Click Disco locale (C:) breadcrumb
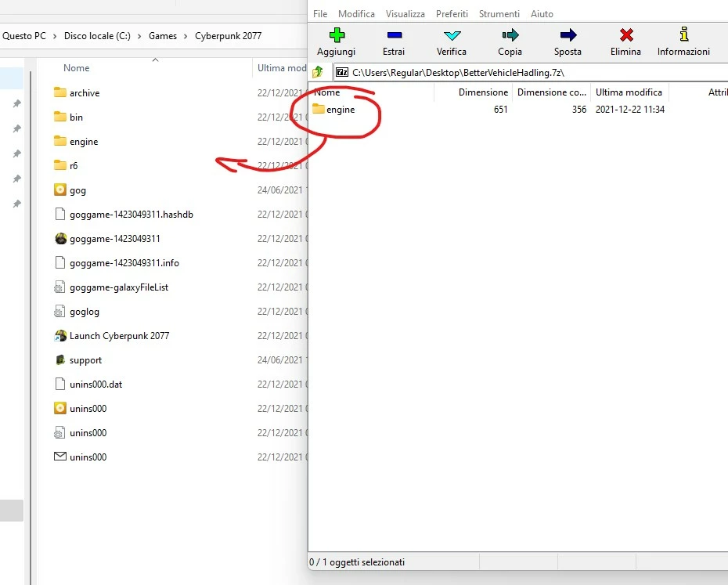The width and height of the screenshot is (728, 585). [97, 36]
